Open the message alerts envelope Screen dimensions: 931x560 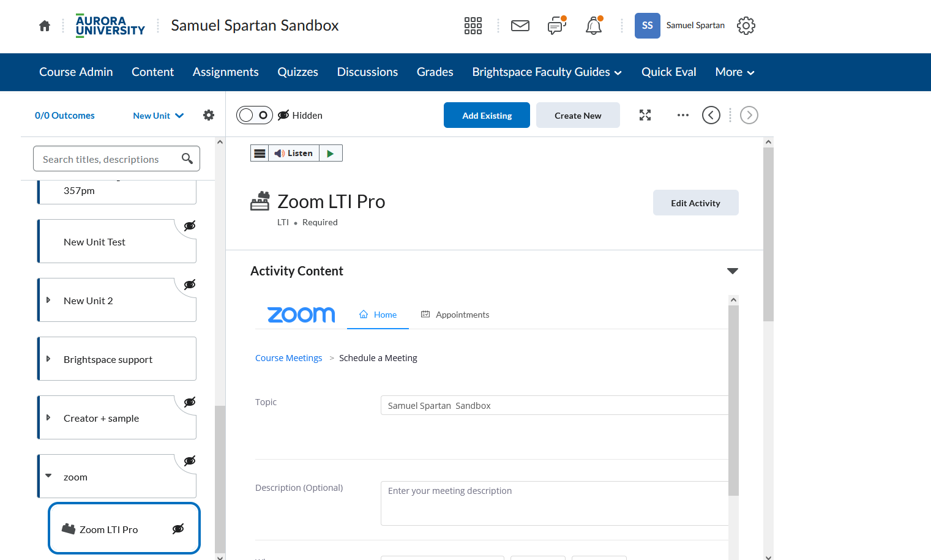coord(520,26)
